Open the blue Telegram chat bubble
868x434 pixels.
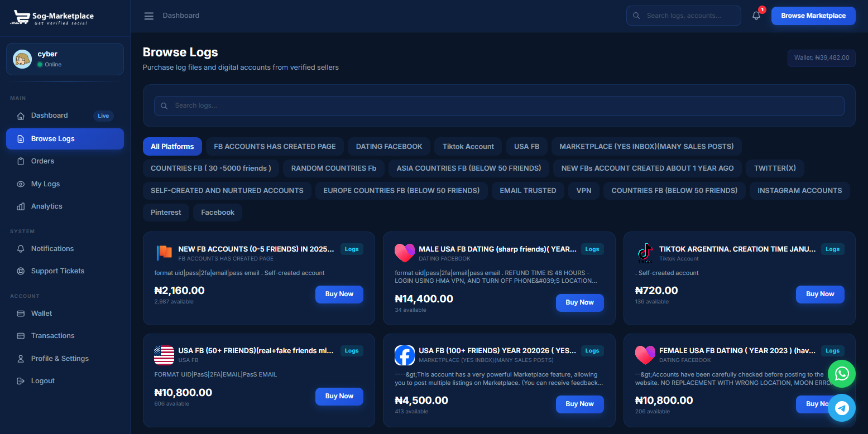click(x=842, y=408)
